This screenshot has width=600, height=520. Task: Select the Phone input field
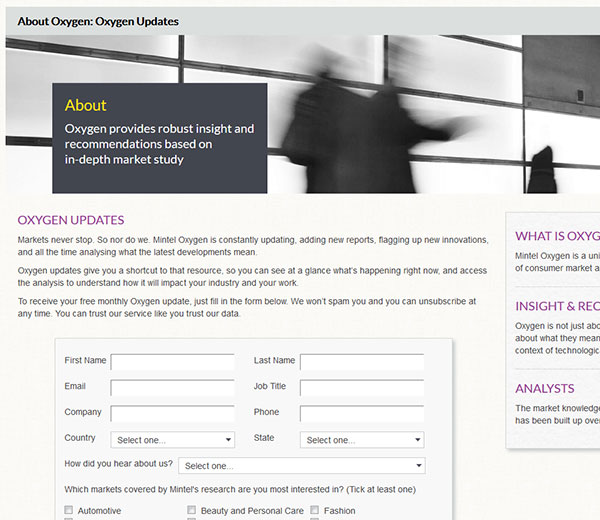tap(362, 413)
